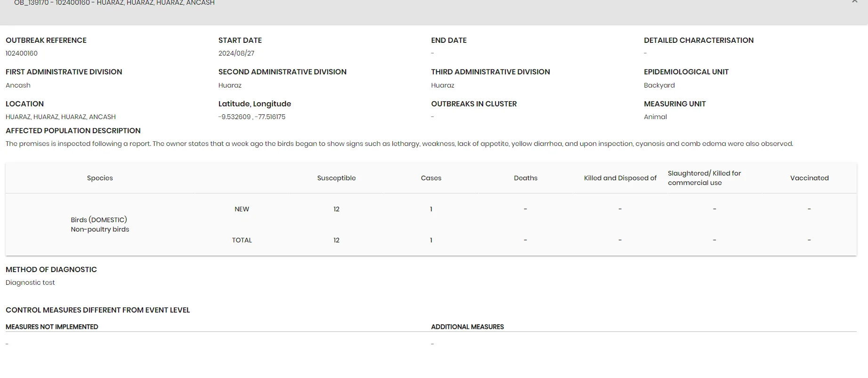Click the Additional Measures heading

467,327
